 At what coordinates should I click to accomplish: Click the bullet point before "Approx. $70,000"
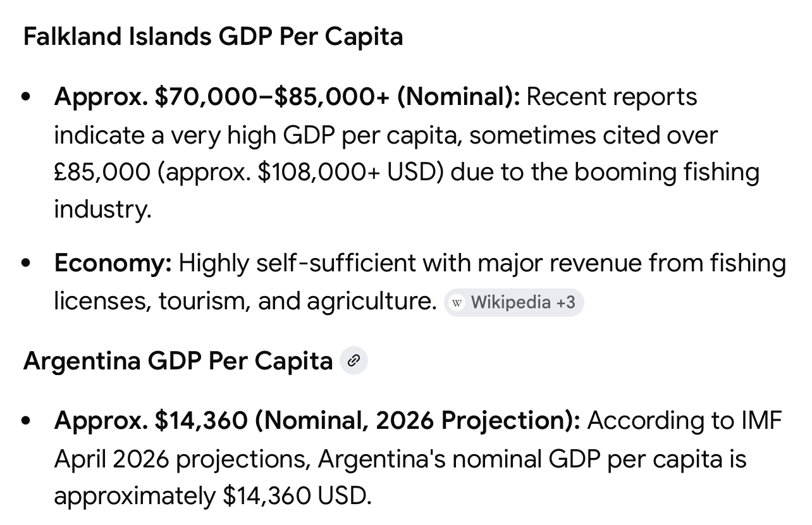(x=26, y=98)
